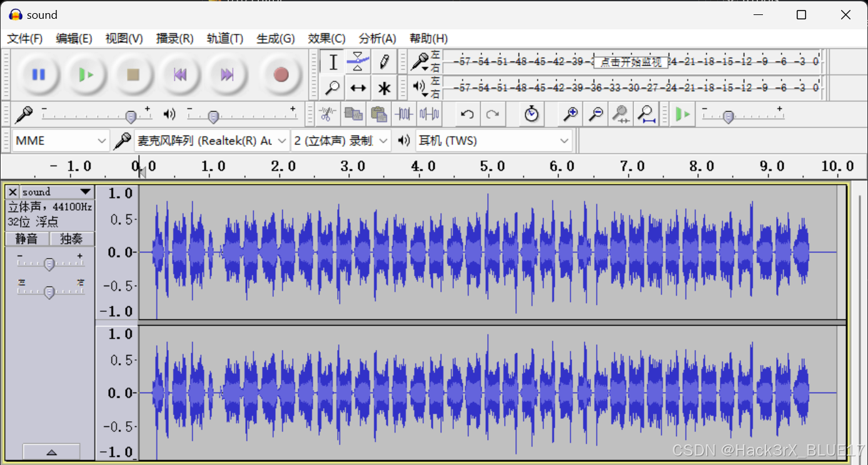
Task: Open the 播录(R) menu
Action: [174, 39]
